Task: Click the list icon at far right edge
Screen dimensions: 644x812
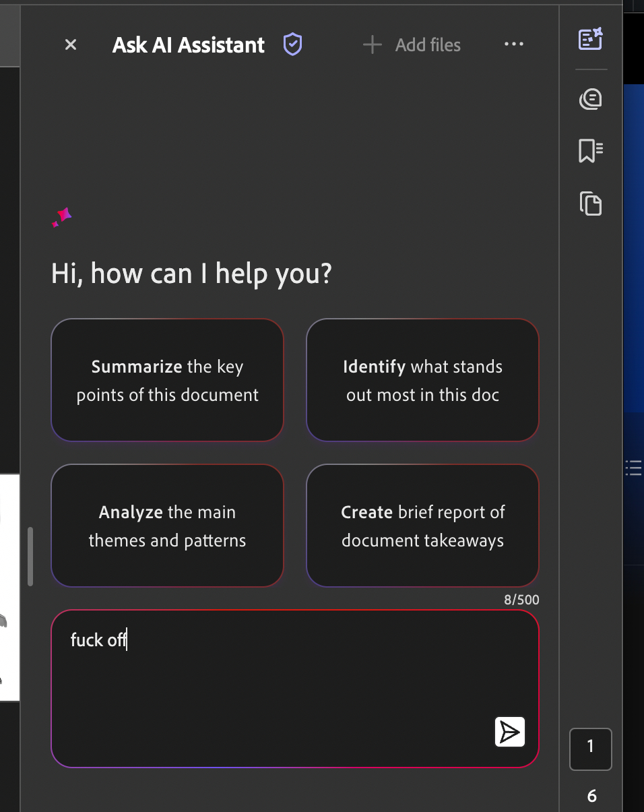Action: 633,467
